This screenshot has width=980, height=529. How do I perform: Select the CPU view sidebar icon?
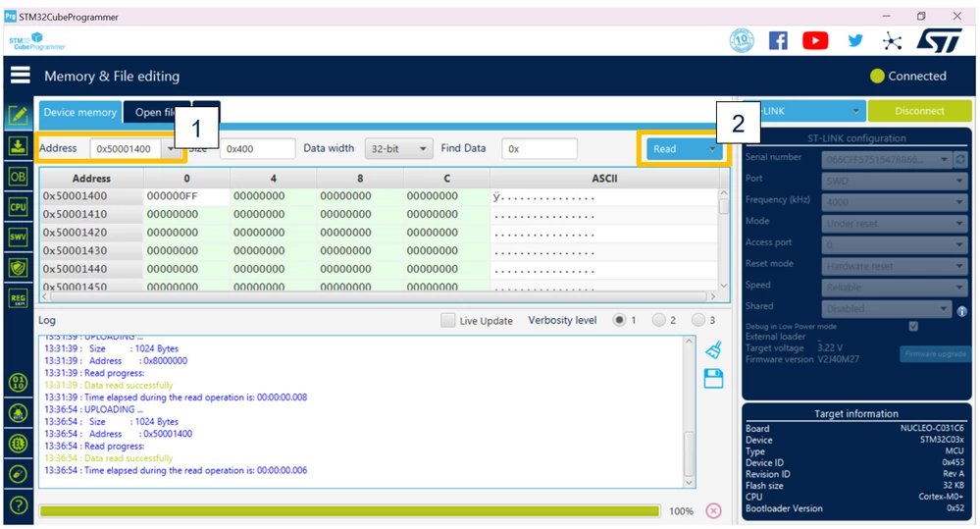[x=18, y=207]
